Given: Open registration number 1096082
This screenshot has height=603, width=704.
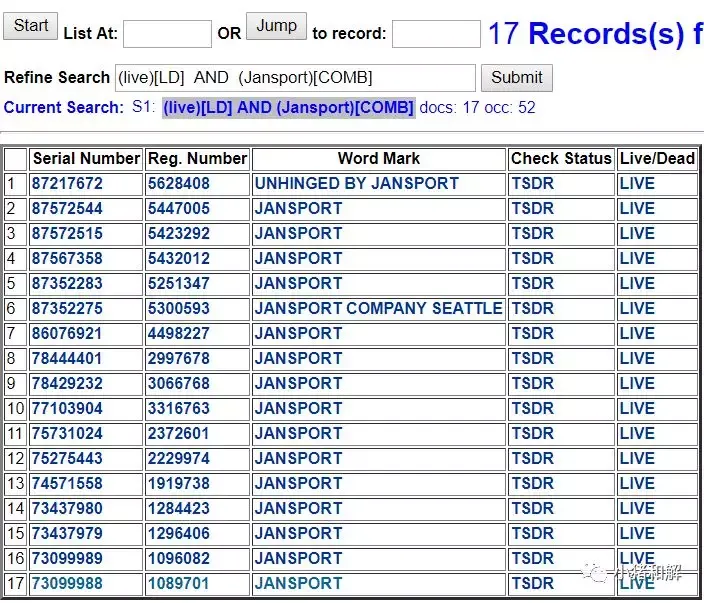Looking at the screenshot, I should click(x=179, y=559).
